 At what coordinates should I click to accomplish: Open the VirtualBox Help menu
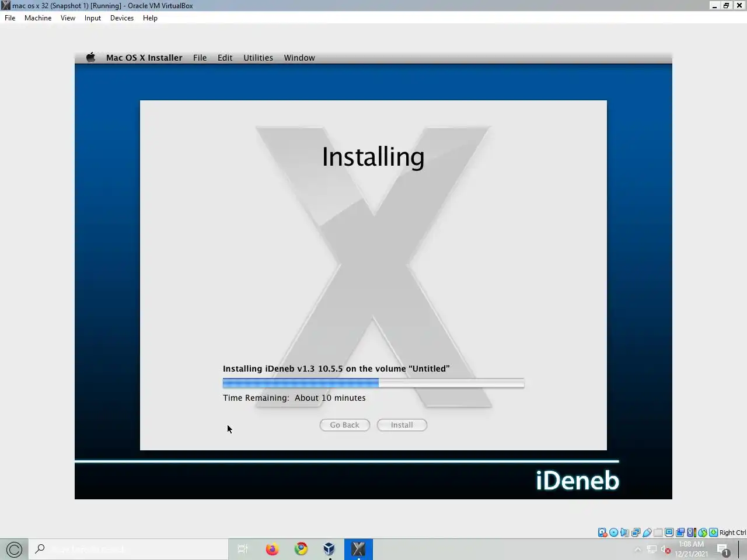[x=150, y=18]
